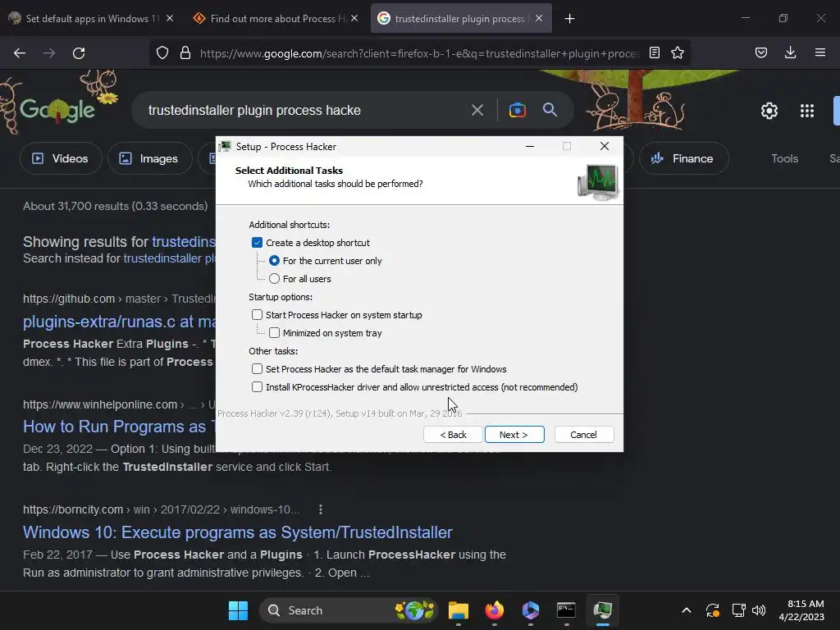840x630 pixels.
Task: Click Next in the setup wizard
Action: (x=514, y=435)
